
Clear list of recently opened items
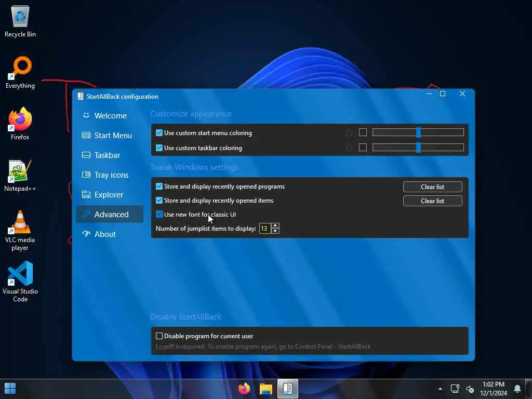click(x=433, y=201)
